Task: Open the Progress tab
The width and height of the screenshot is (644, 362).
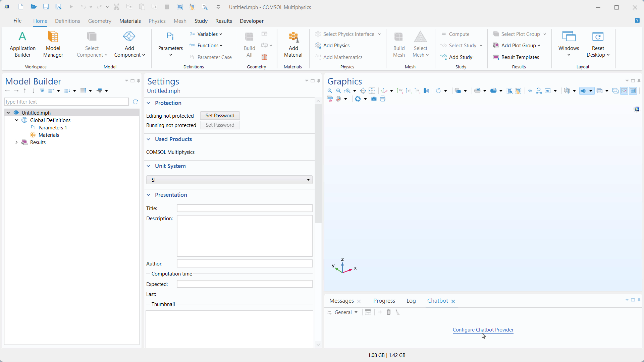Action: [384, 301]
